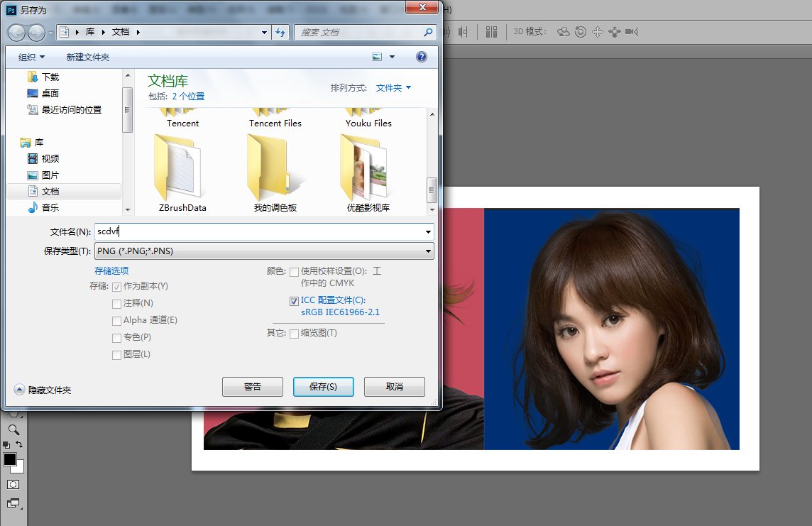Click the default foreground and background colors icon

pyautogui.click(x=6, y=444)
